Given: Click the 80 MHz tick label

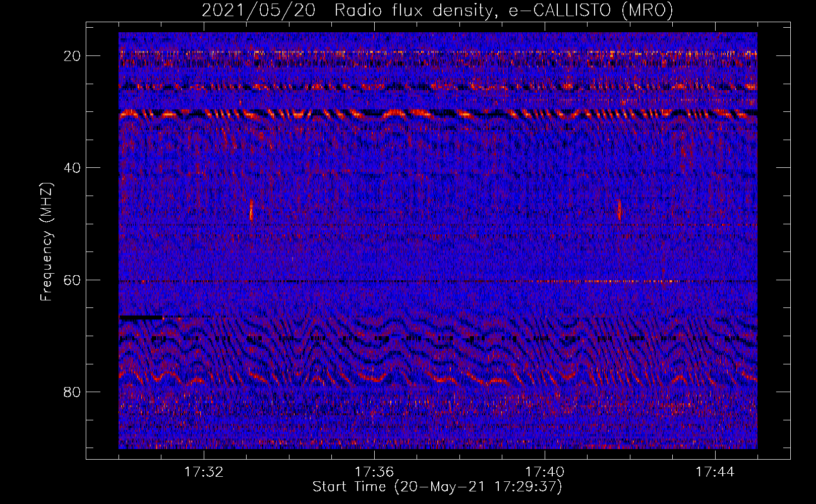Looking at the screenshot, I should [x=73, y=392].
